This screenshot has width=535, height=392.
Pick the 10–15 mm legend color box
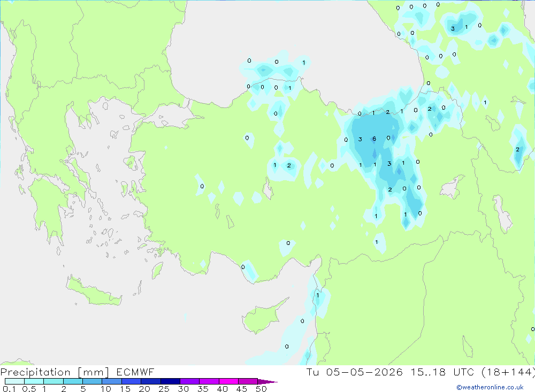[x=112, y=381]
